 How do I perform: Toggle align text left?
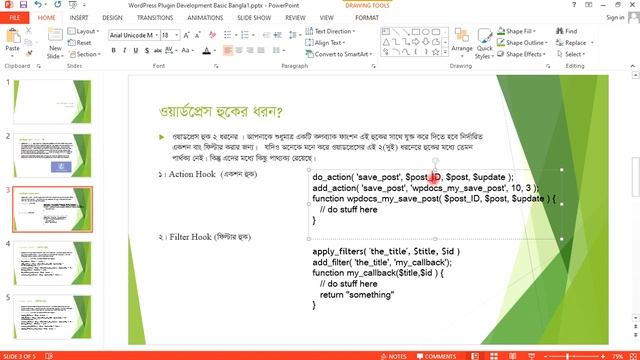(228, 50)
